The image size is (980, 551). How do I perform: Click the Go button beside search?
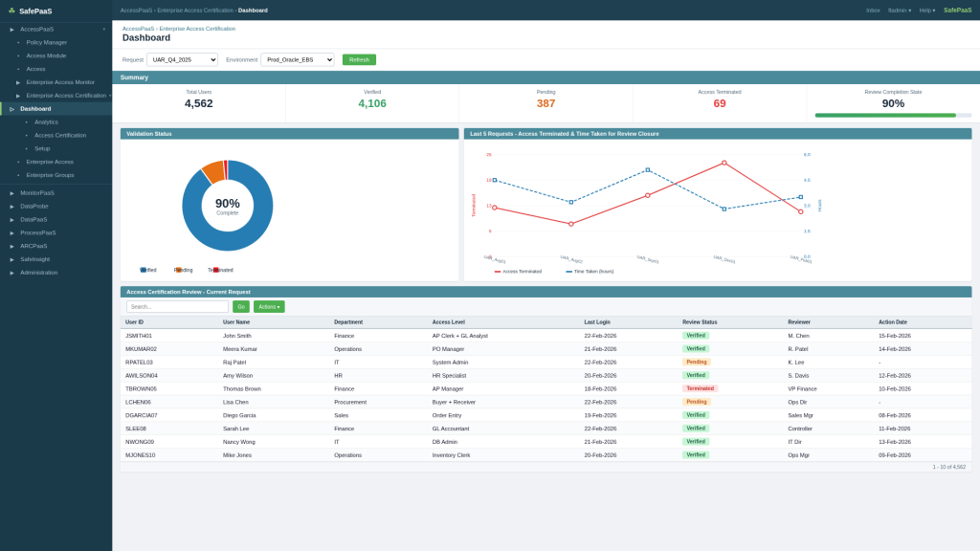click(x=240, y=307)
